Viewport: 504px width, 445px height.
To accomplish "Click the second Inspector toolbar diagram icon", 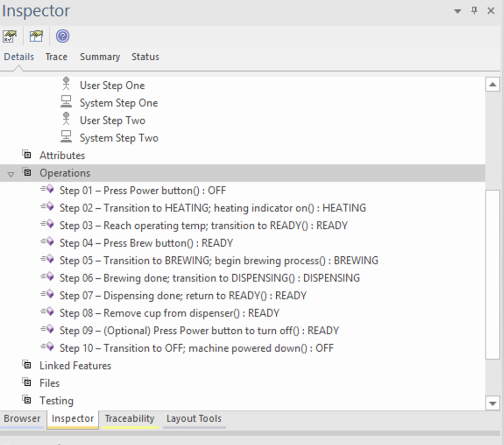I will [x=36, y=36].
